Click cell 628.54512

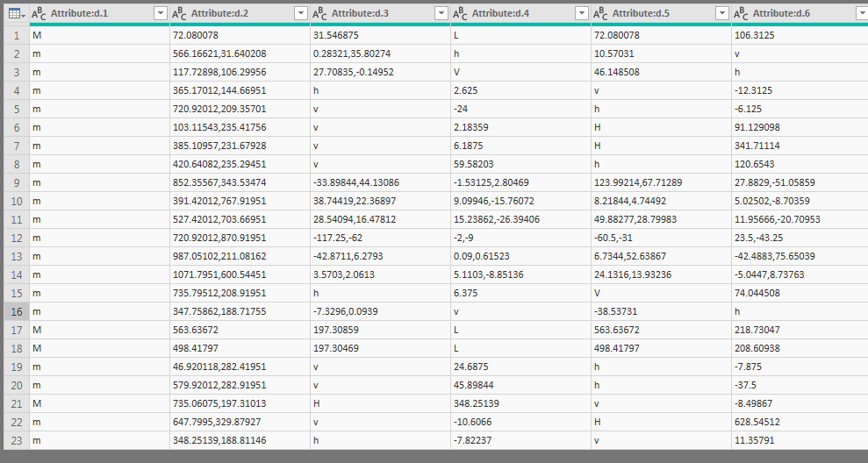click(x=800, y=422)
